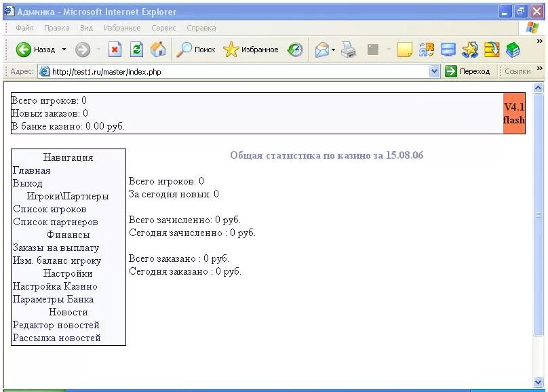
Task: Click the vertical scrollbar down arrow
Action: click(x=539, y=383)
